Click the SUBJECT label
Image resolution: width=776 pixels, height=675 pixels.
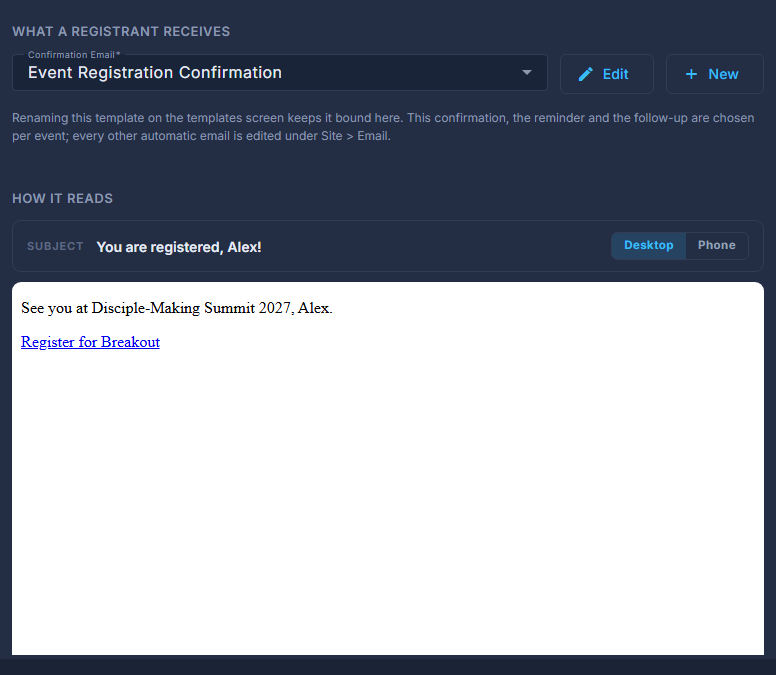coord(55,246)
